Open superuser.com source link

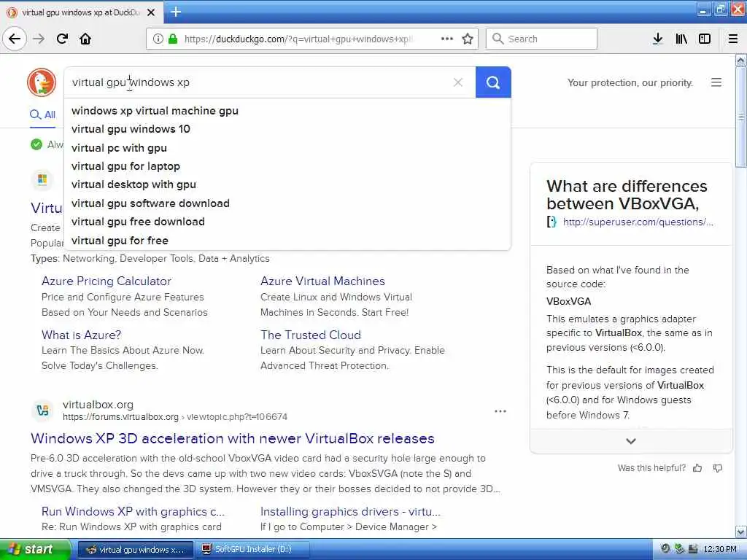pyautogui.click(x=638, y=222)
